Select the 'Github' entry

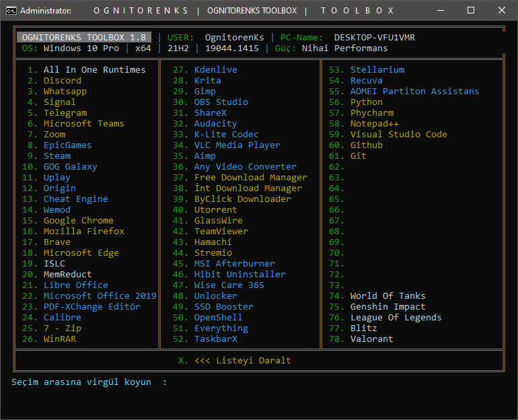[x=367, y=145]
